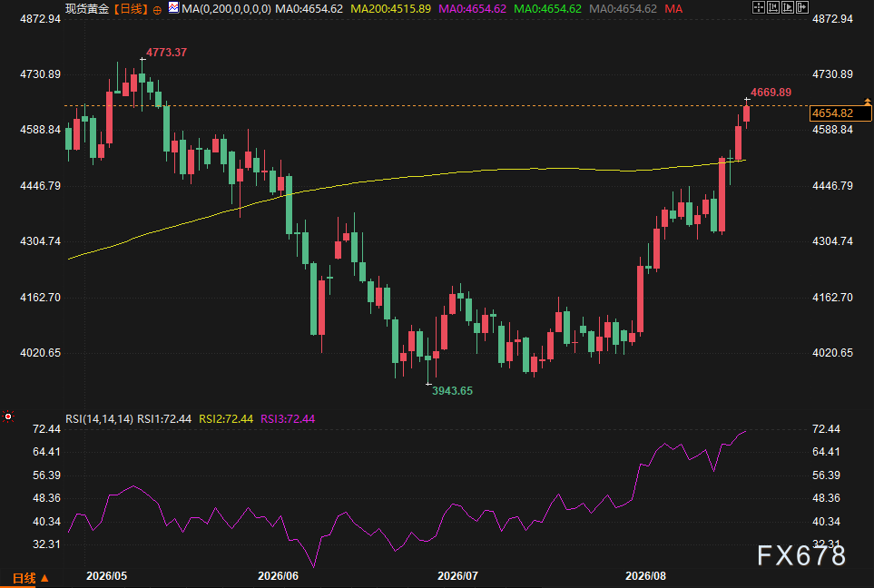Open the MA indicator chart icon

[174, 8]
